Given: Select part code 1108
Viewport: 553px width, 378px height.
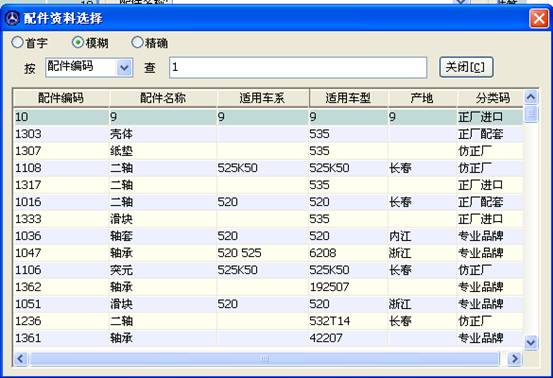Looking at the screenshot, I should (x=28, y=168).
